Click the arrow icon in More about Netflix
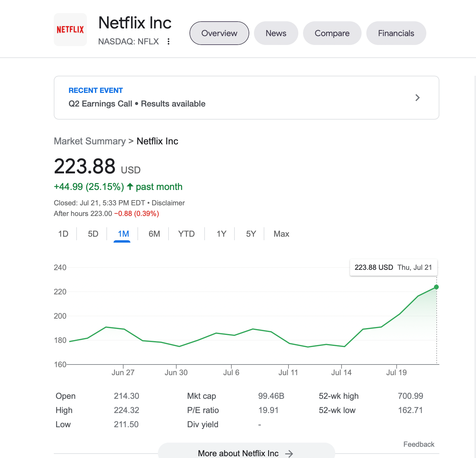Viewport: 476px width, 458px height. click(289, 454)
